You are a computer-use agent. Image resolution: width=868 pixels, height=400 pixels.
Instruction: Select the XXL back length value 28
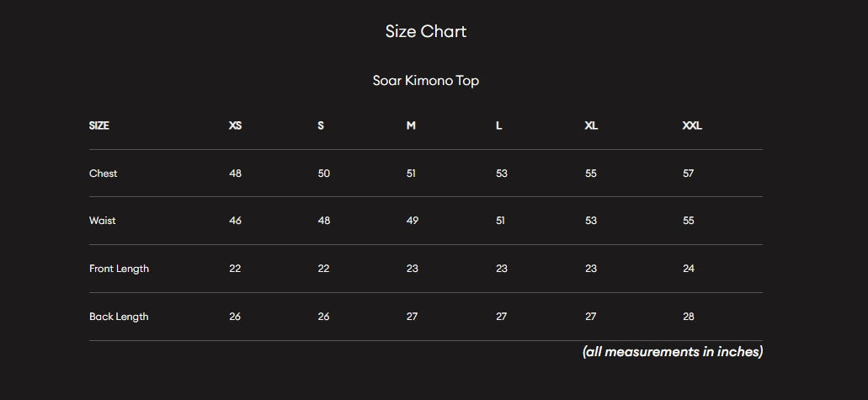(x=689, y=317)
